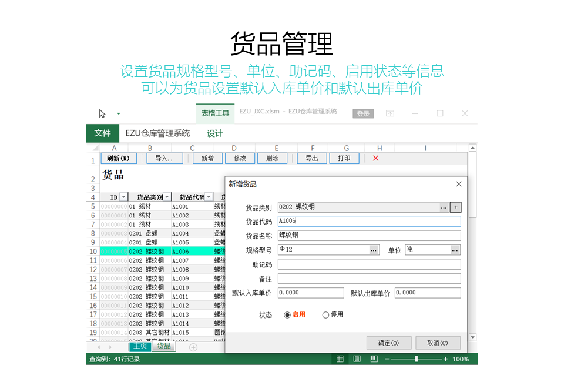Screen dimensions: 564x392
Task: Click the 刷新(R) button
Action: [119, 158]
